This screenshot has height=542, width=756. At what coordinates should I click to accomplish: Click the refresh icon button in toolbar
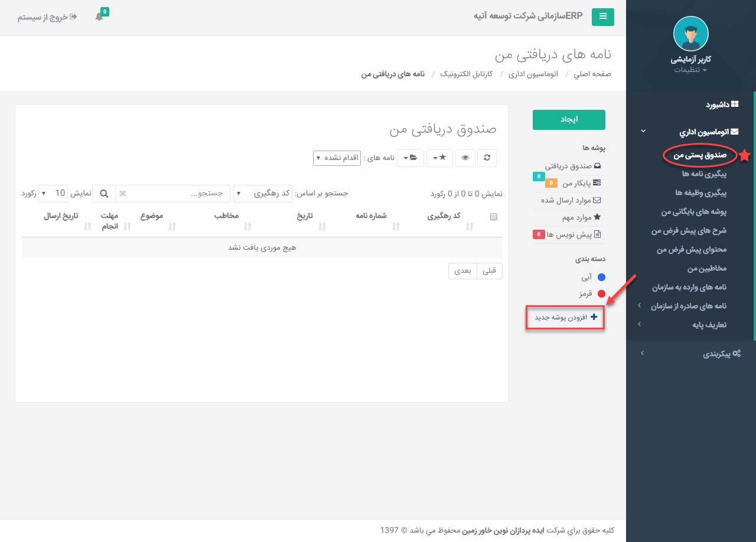click(x=487, y=158)
